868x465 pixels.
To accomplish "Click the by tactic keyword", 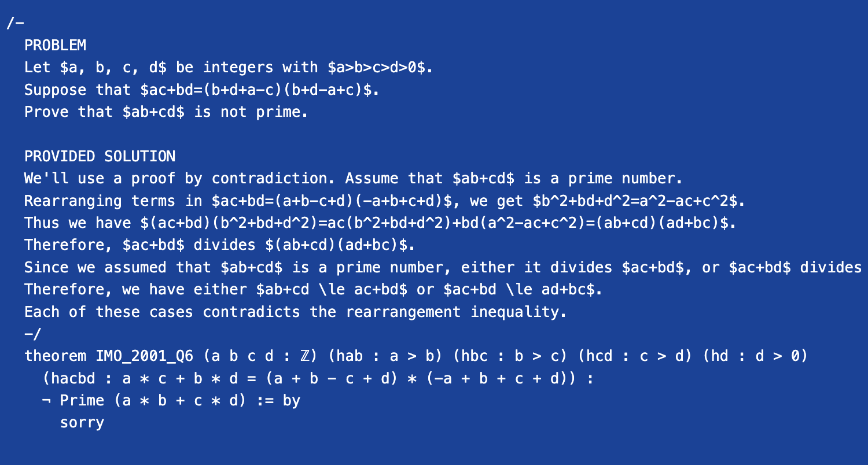I will point(292,401).
